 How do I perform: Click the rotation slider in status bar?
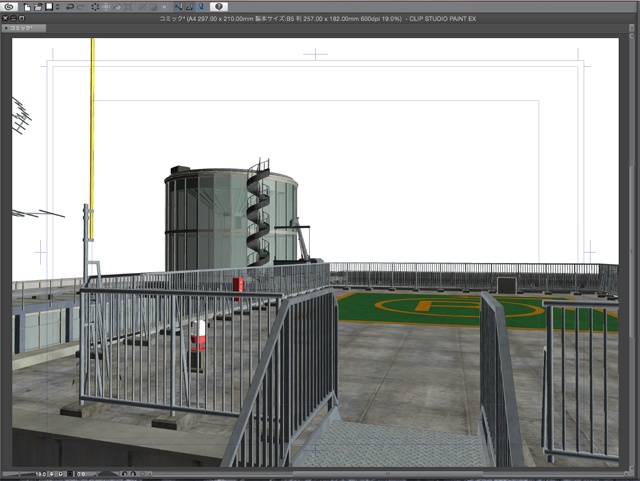107,474
